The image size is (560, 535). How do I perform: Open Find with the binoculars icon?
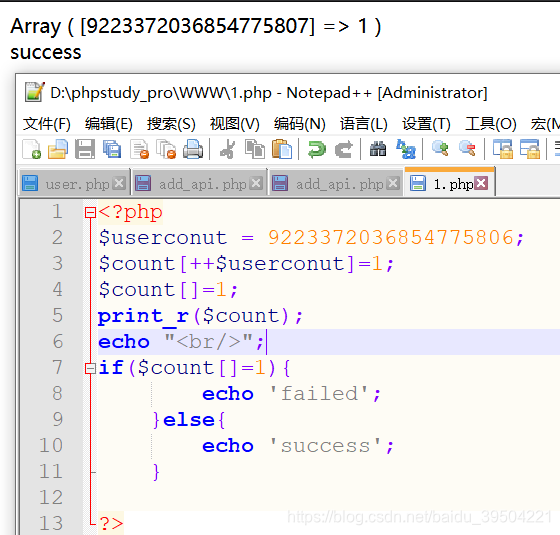(378, 149)
